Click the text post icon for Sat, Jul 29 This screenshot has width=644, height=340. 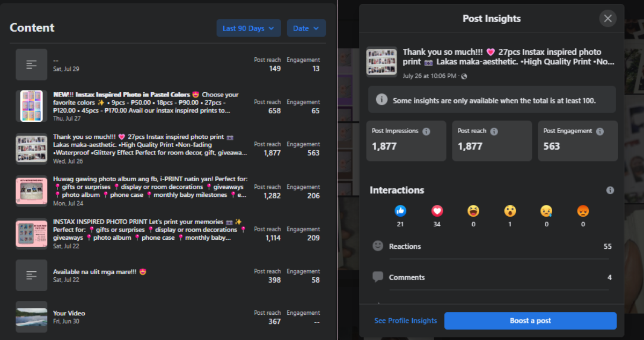[32, 64]
